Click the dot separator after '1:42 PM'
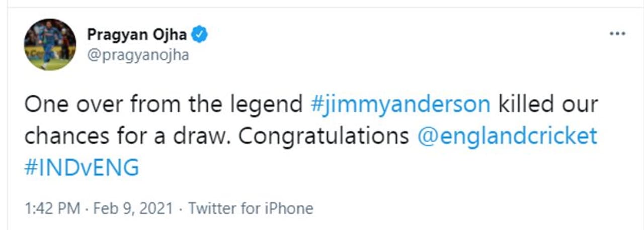 (87, 208)
